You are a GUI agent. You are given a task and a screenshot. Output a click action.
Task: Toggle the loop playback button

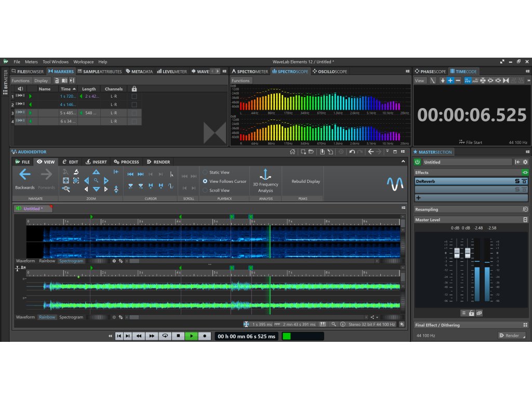(x=165, y=336)
